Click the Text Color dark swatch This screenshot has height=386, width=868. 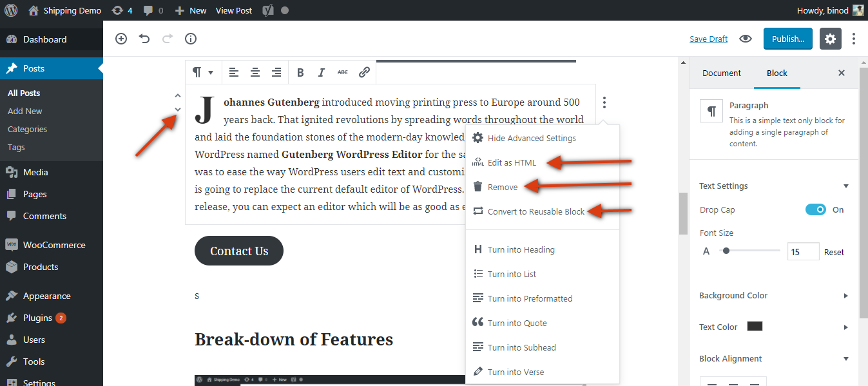755,326
